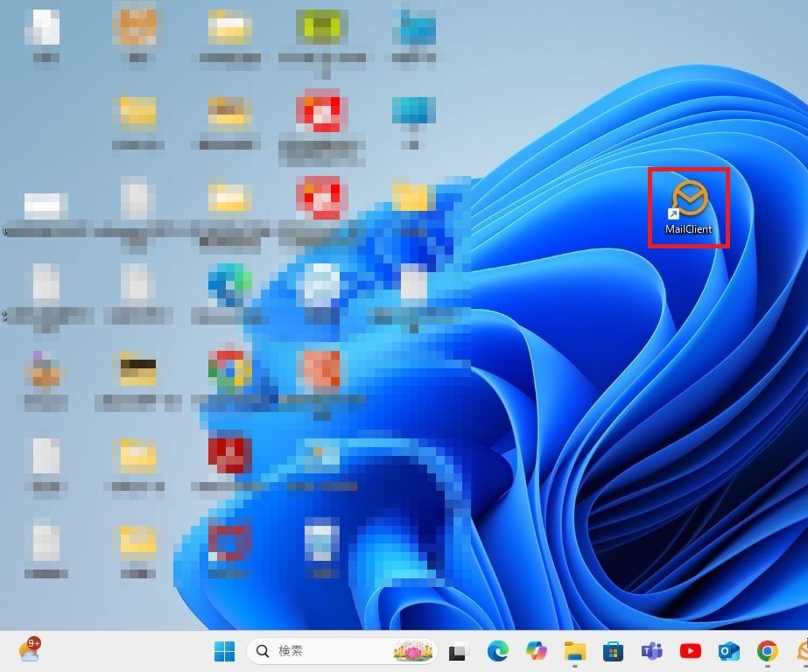The height and width of the screenshot is (672, 808).
Task: Launch Microsoft Edge from the taskbar
Action: [x=498, y=651]
